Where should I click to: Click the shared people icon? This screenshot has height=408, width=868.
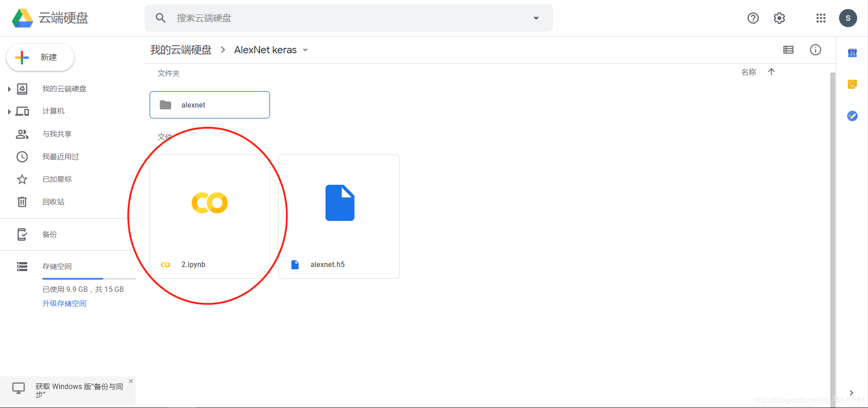pos(22,134)
